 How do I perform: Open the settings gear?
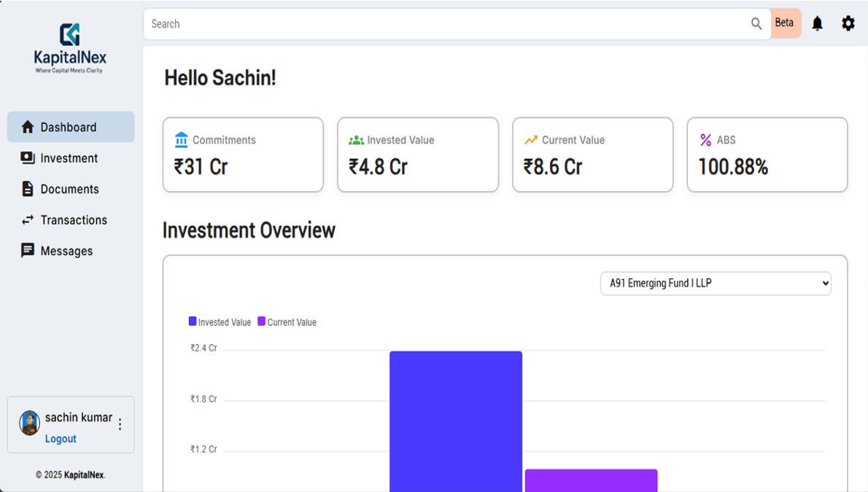pos(848,23)
